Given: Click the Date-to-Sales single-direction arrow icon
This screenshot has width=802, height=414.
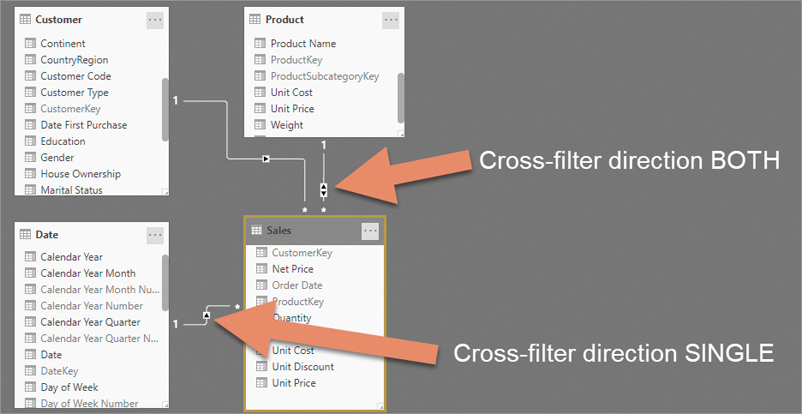Looking at the screenshot, I should (206, 315).
